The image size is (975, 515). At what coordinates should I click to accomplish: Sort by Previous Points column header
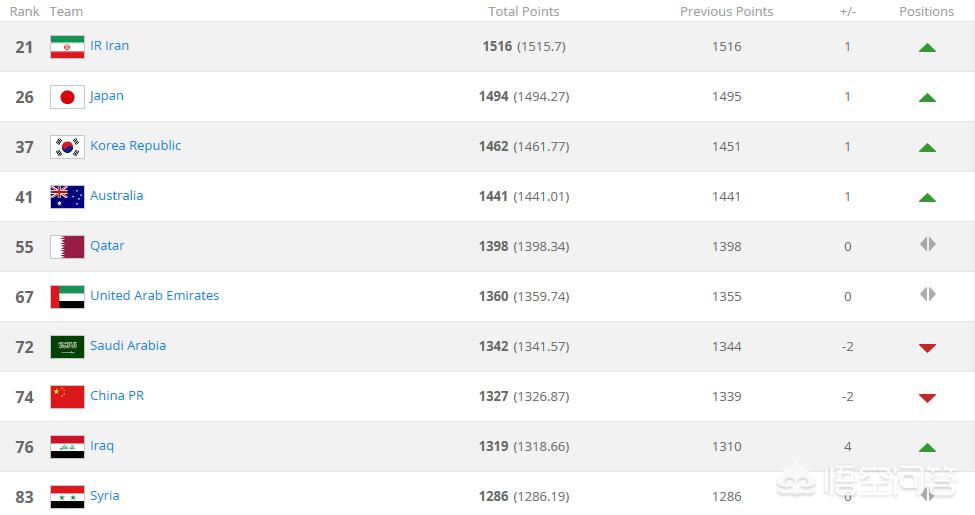point(726,11)
